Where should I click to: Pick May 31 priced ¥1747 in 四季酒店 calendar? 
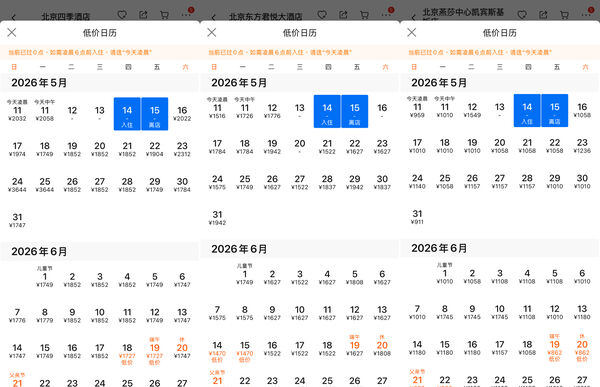tap(17, 220)
